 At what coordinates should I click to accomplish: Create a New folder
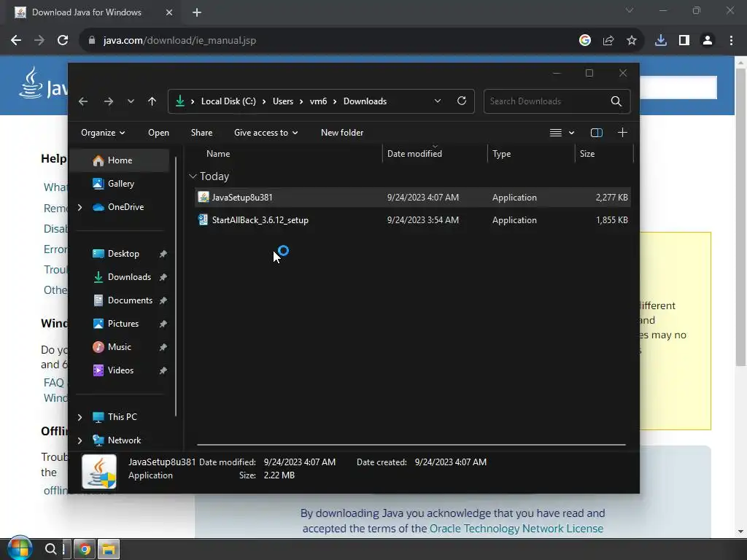342,133
